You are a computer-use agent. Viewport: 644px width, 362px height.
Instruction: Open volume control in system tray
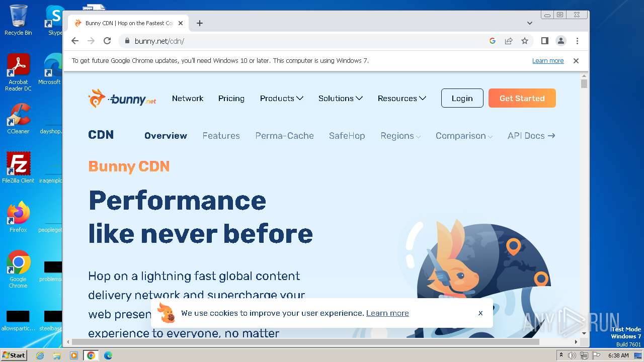[572, 355]
